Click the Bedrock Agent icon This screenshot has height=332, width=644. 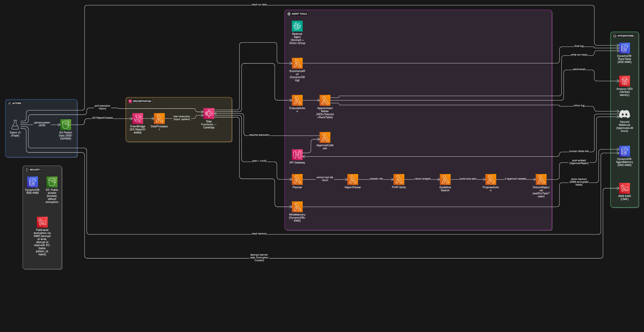point(297,26)
